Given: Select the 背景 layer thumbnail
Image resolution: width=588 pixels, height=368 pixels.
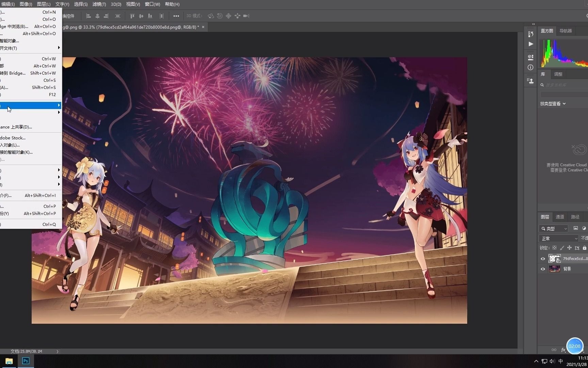Looking at the screenshot, I should (554, 269).
